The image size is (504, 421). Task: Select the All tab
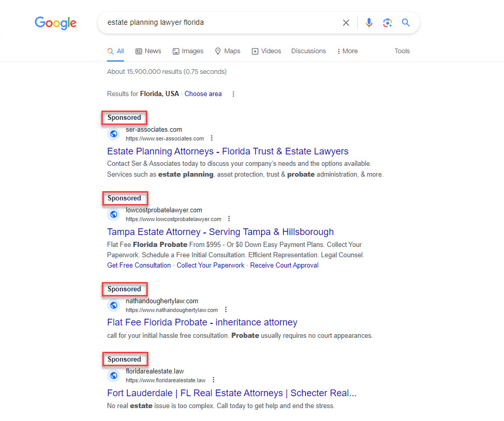116,51
